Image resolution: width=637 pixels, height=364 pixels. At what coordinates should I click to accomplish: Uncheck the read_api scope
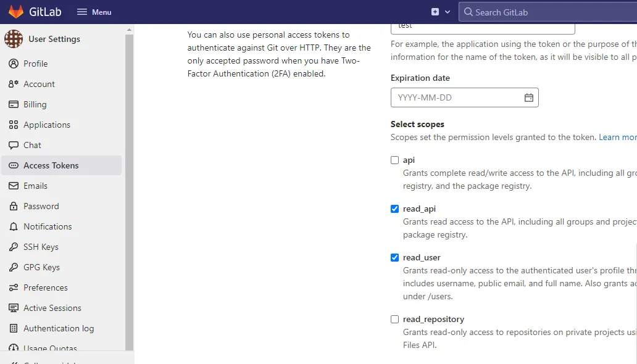tap(394, 209)
